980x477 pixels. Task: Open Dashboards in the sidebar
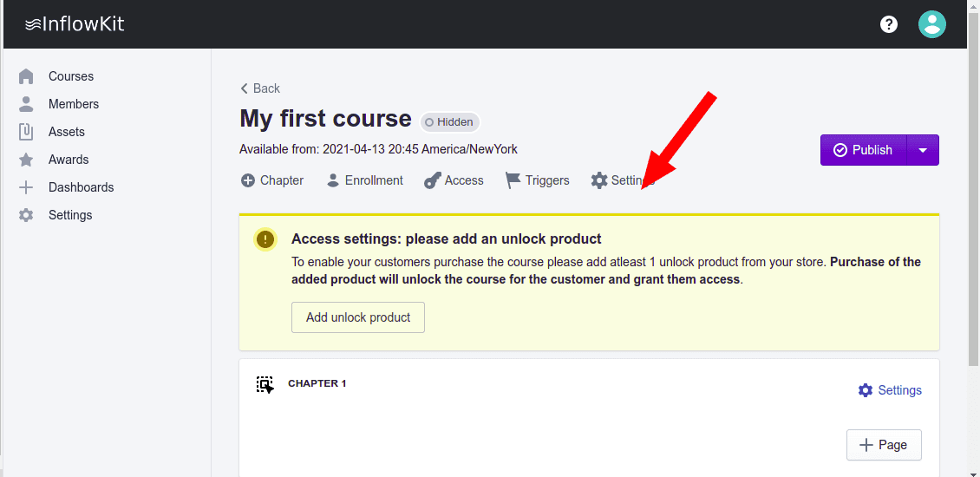[81, 187]
